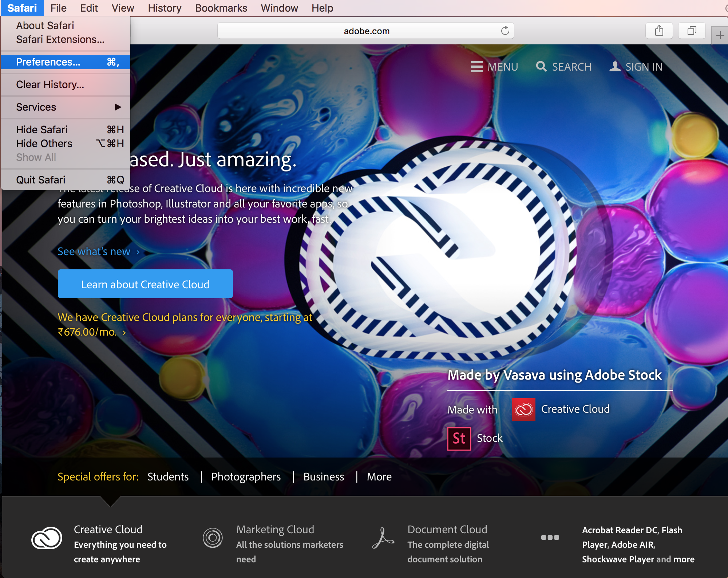Click the Marketing Cloud circular icon
The height and width of the screenshot is (578, 728).
point(213,538)
